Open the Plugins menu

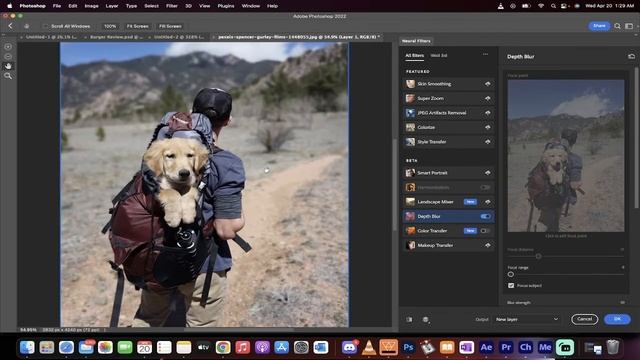click(226, 6)
